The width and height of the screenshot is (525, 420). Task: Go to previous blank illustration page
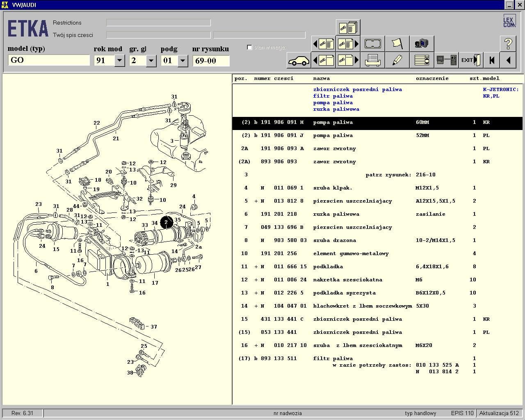click(x=323, y=60)
